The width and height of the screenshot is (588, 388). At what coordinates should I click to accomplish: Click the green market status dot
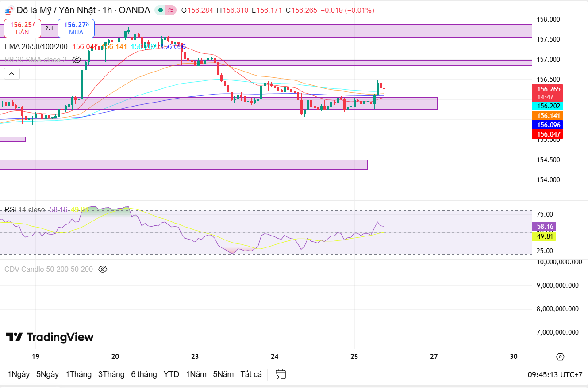click(x=161, y=10)
